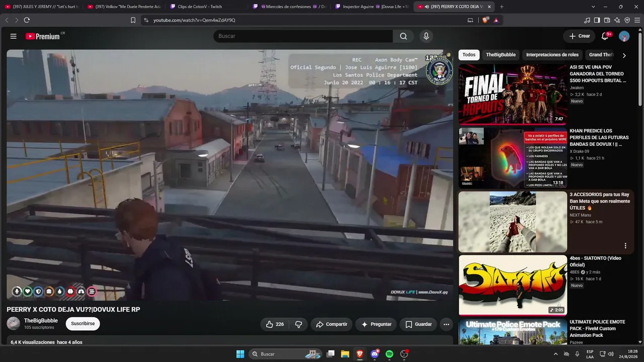
Task: Open Brave Rewards triangle icon
Action: click(x=496, y=20)
